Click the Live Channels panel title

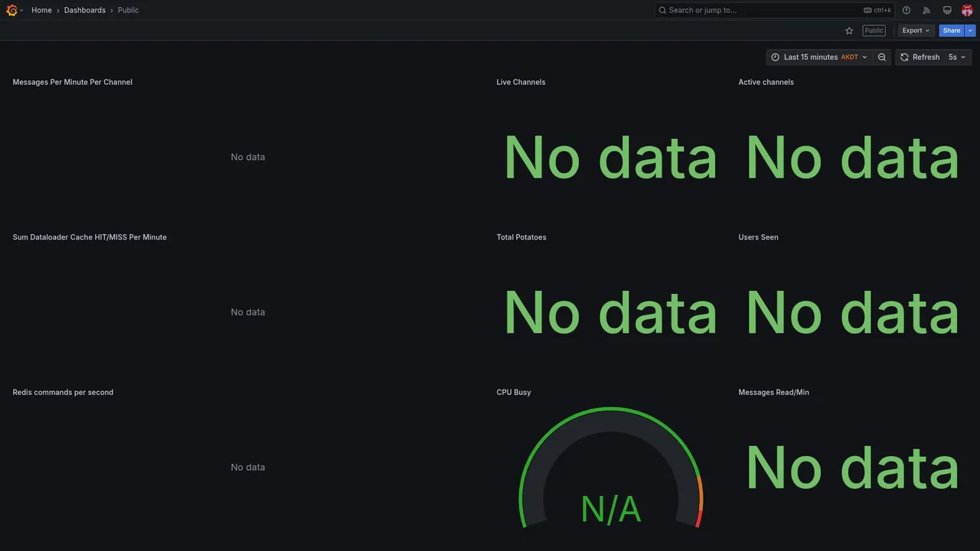pos(521,82)
